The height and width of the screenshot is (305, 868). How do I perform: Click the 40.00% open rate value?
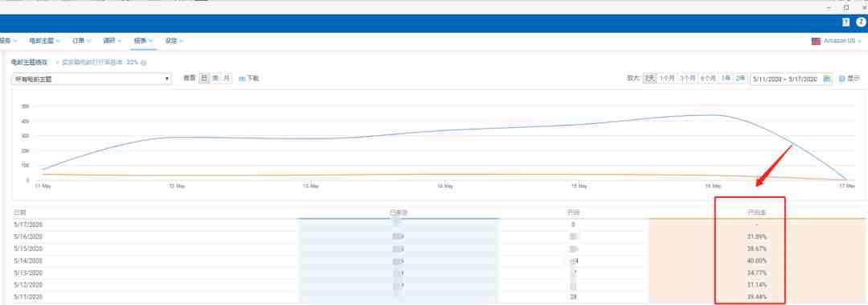[x=756, y=261]
